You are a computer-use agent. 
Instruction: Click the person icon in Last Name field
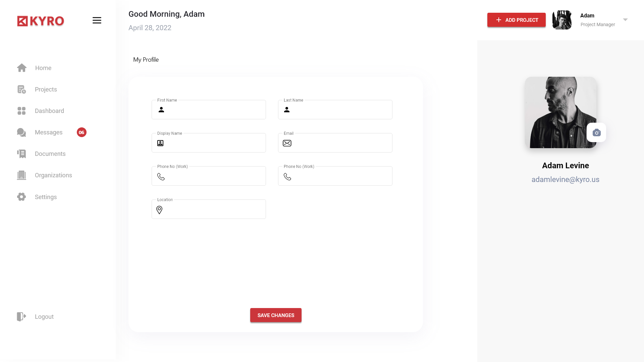click(x=287, y=110)
